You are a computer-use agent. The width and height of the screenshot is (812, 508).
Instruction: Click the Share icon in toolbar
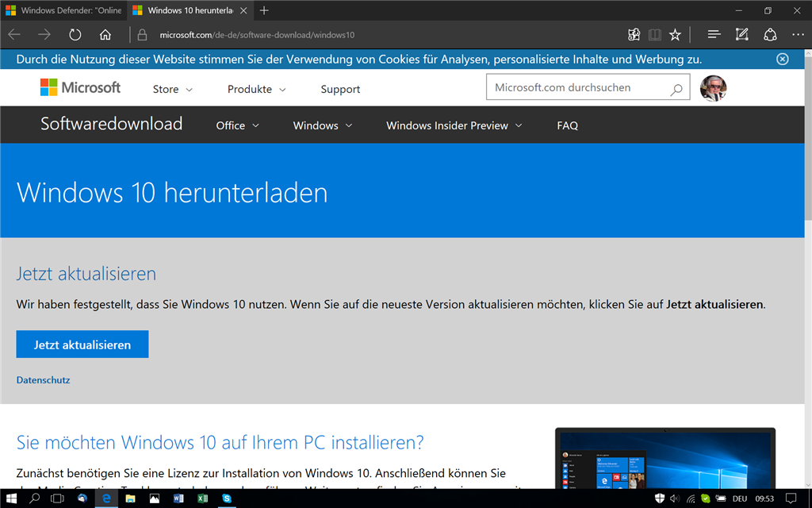click(770, 35)
